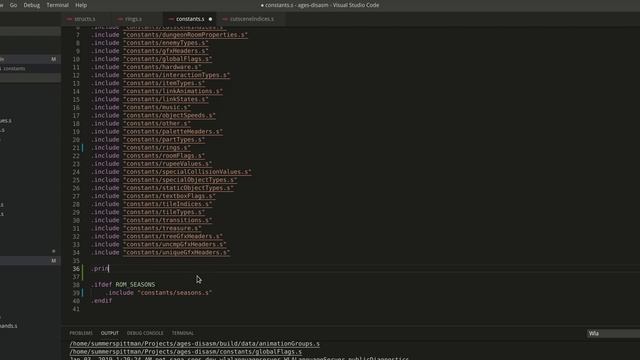
Task: Follow the globalFlags.s path link in output
Action: point(186,352)
